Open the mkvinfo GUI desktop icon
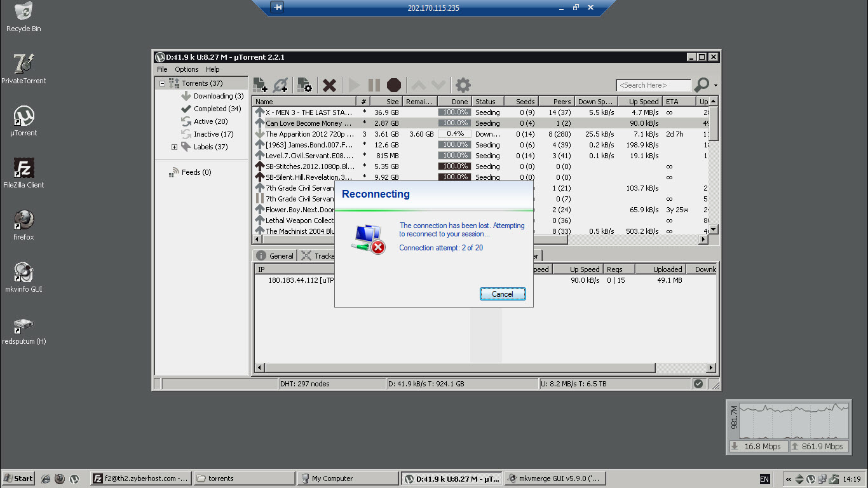The width and height of the screenshot is (868, 488). click(24, 278)
